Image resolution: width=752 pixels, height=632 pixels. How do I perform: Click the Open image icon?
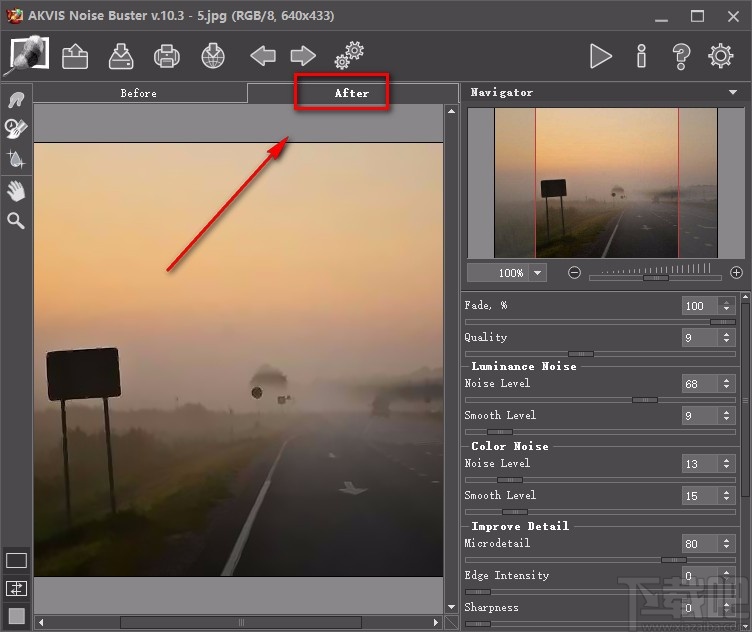(x=75, y=56)
